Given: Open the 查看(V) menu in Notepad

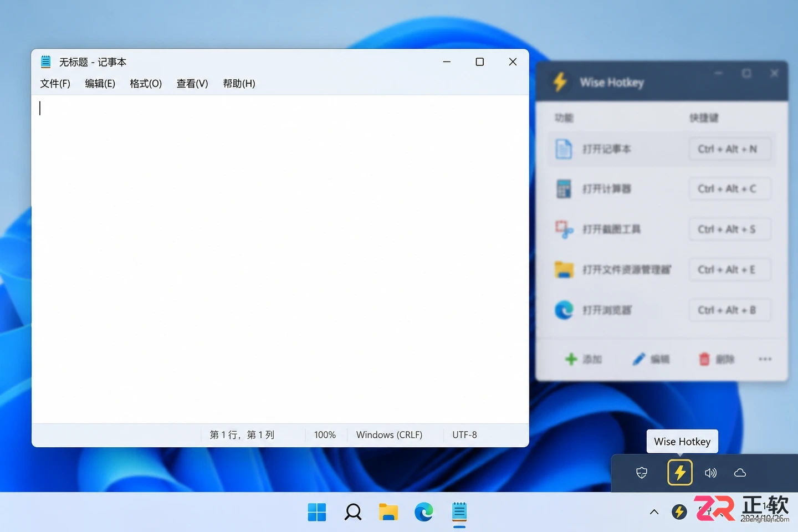Looking at the screenshot, I should 192,84.
